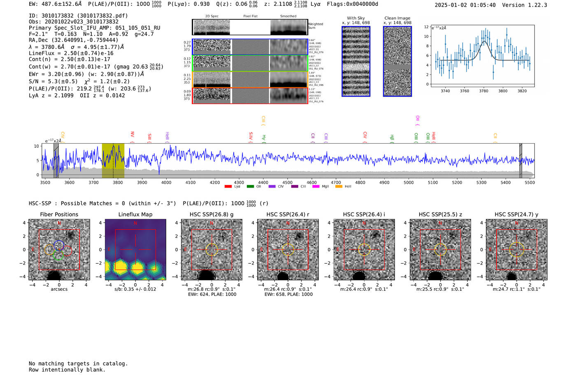
Task: Click the EWr: 624, PLAE: 1000 caption
Action: [x=212, y=295]
